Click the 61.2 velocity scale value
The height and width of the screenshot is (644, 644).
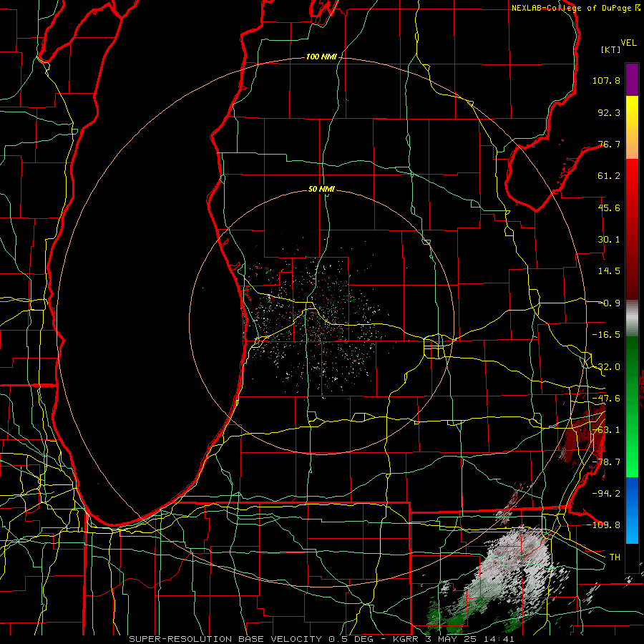(x=609, y=176)
